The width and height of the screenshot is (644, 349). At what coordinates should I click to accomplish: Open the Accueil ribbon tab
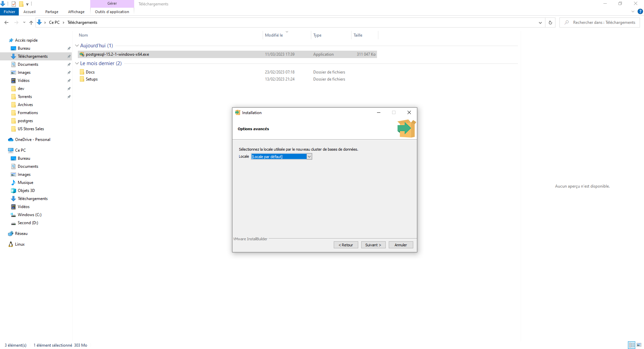click(x=30, y=12)
